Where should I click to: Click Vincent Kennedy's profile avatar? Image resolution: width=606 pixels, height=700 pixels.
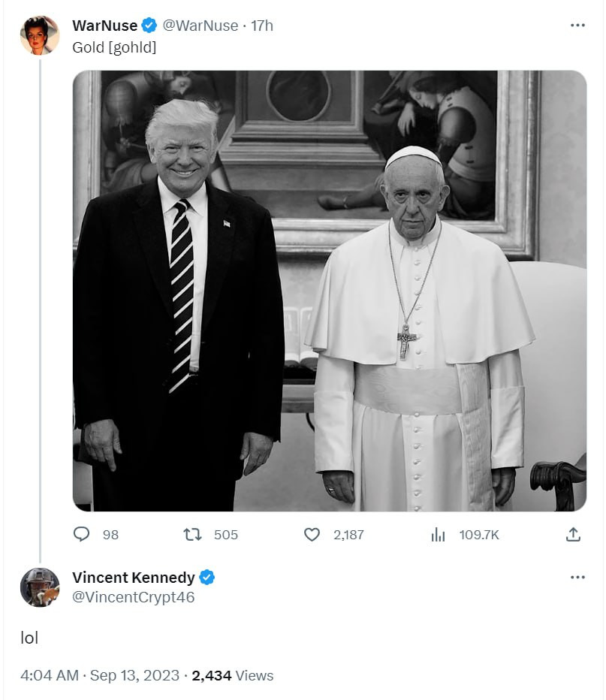tap(40, 587)
